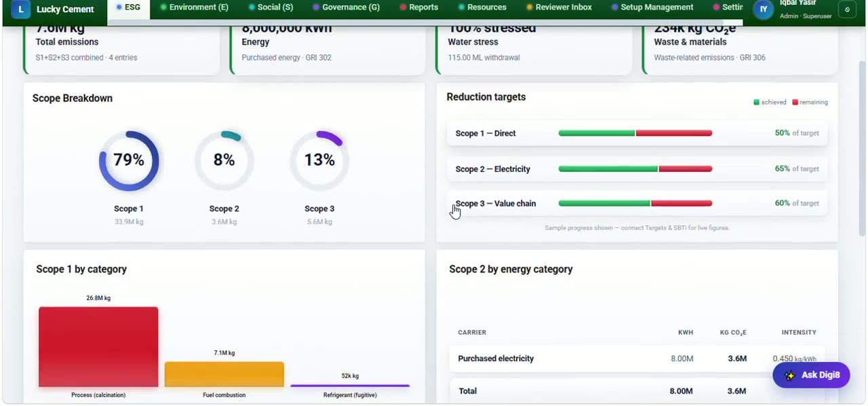Click the green achieved legend swatch
868x406 pixels.
click(x=756, y=103)
